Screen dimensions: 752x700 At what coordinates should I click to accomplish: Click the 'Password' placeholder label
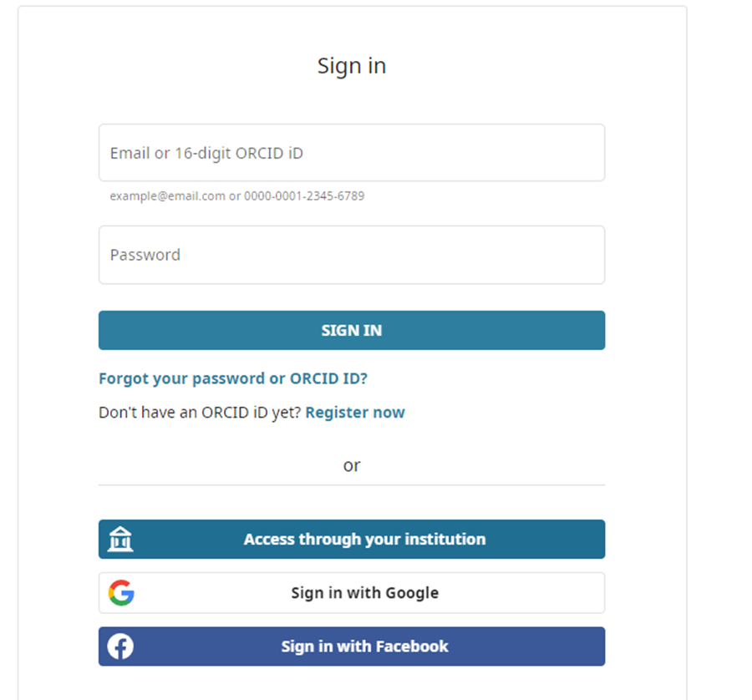click(145, 255)
